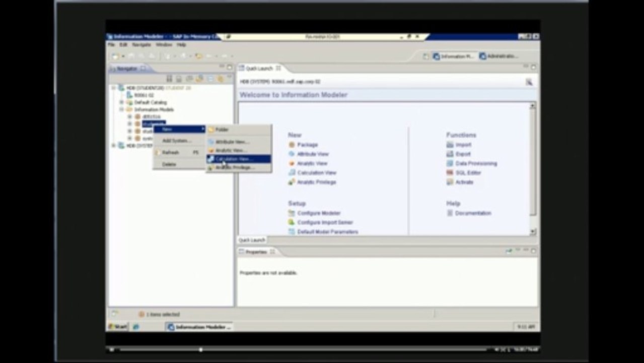Open the File menu
The height and width of the screenshot is (363, 644).
111,45
